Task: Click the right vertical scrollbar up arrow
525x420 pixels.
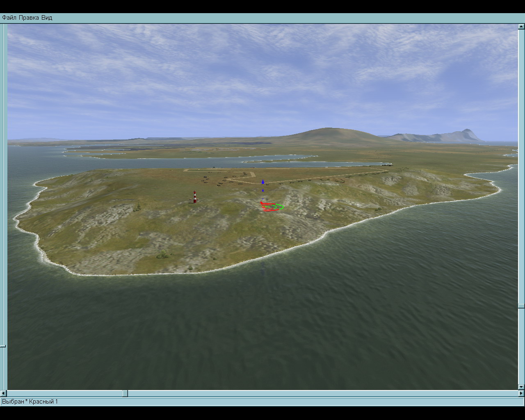Action: tap(521, 27)
